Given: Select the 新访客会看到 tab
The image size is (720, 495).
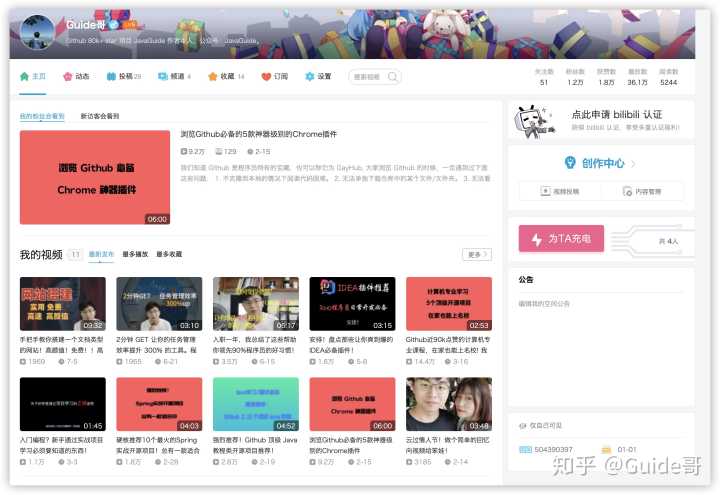Looking at the screenshot, I should (100, 116).
